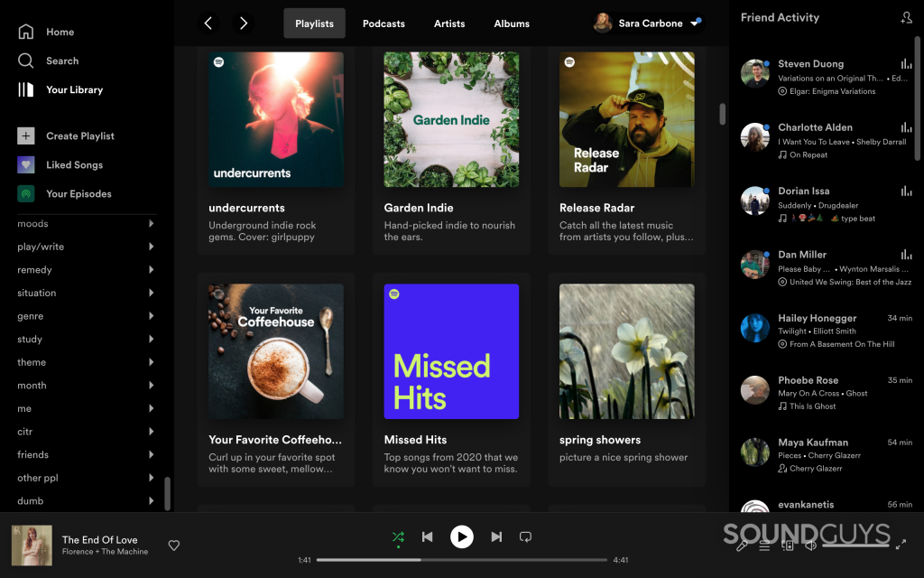This screenshot has width=924, height=578.
Task: Enable shuffle playback
Action: (398, 536)
